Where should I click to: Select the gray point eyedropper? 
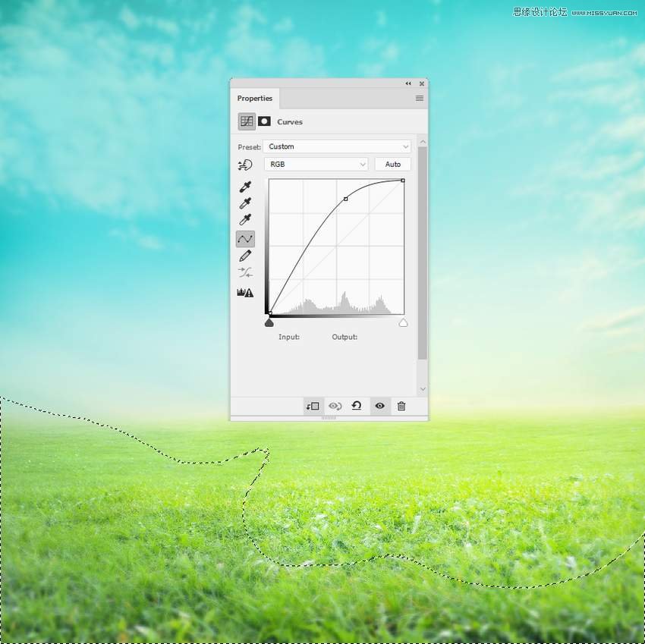pos(245,203)
